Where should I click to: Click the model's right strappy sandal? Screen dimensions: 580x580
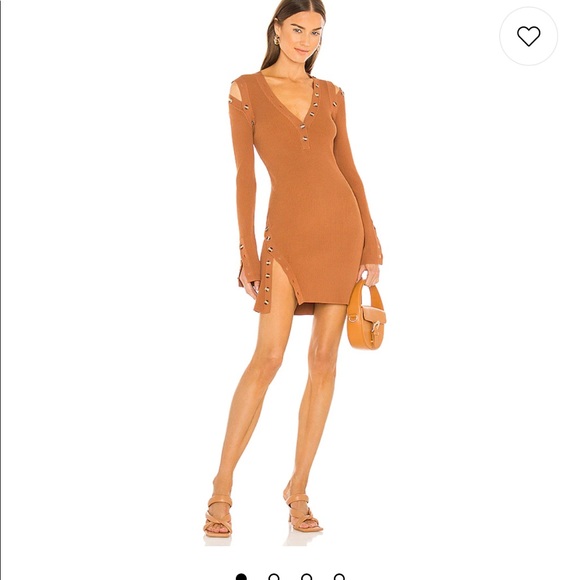click(x=218, y=516)
